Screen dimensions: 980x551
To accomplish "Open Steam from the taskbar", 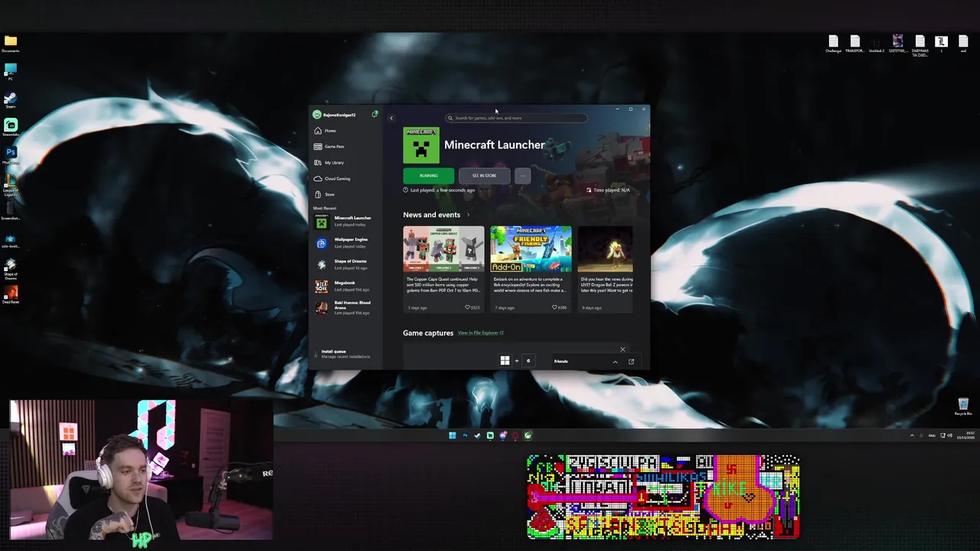I will 477,435.
